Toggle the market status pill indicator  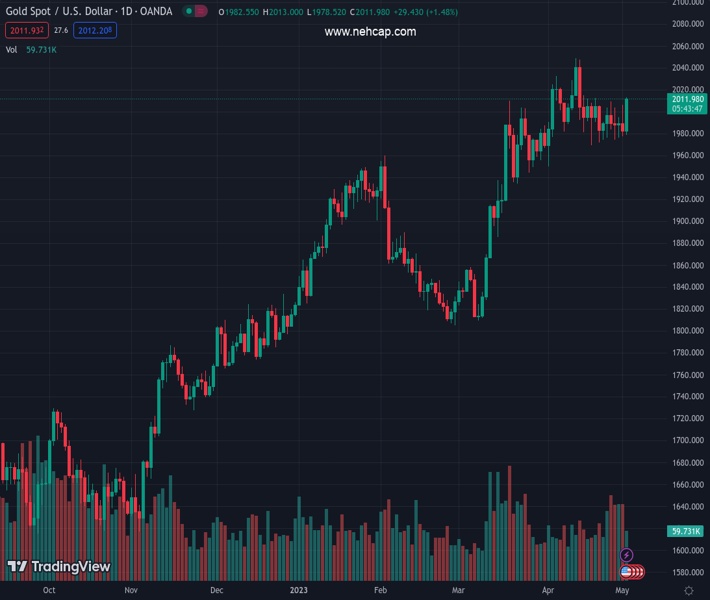(x=195, y=11)
